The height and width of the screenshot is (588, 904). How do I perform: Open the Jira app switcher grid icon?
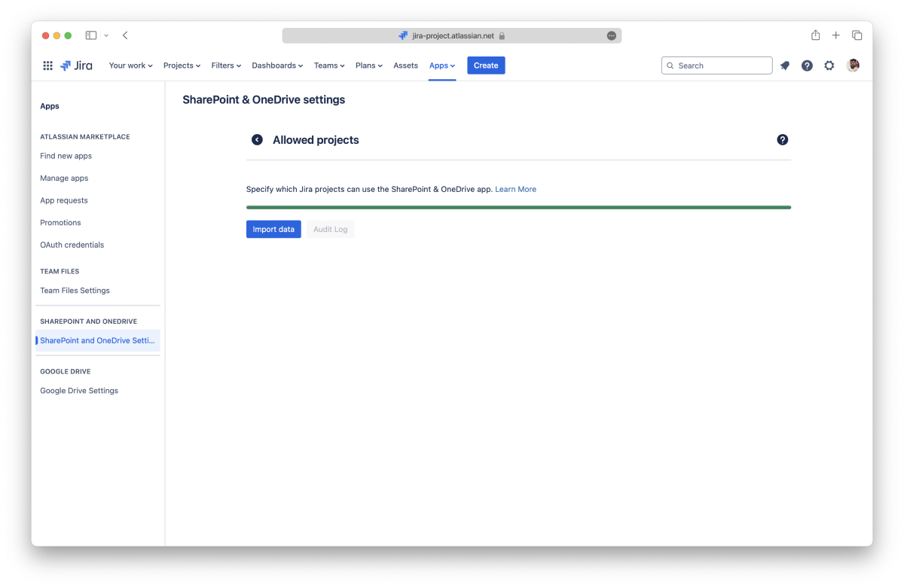tap(47, 66)
